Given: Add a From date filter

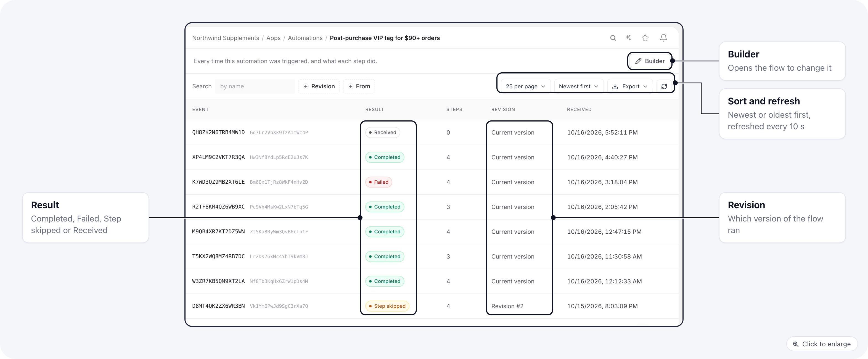Looking at the screenshot, I should (x=359, y=86).
